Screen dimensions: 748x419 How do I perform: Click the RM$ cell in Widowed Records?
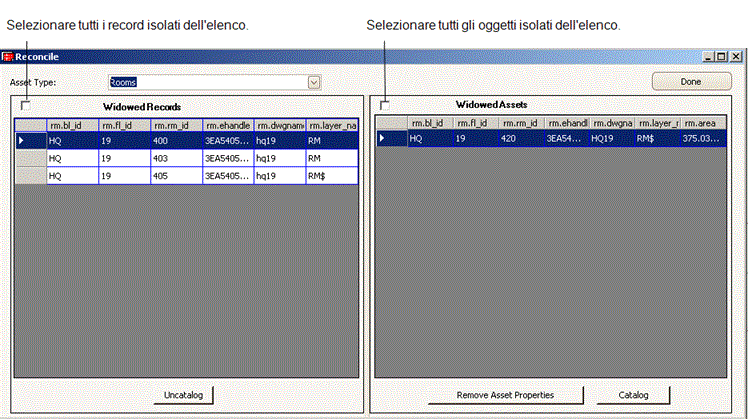(x=332, y=176)
